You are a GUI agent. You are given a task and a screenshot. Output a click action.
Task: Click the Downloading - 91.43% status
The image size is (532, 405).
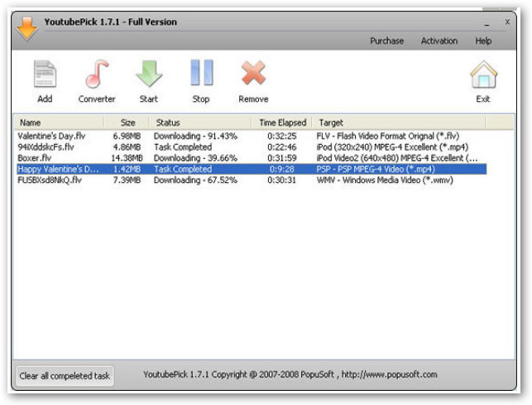point(195,136)
